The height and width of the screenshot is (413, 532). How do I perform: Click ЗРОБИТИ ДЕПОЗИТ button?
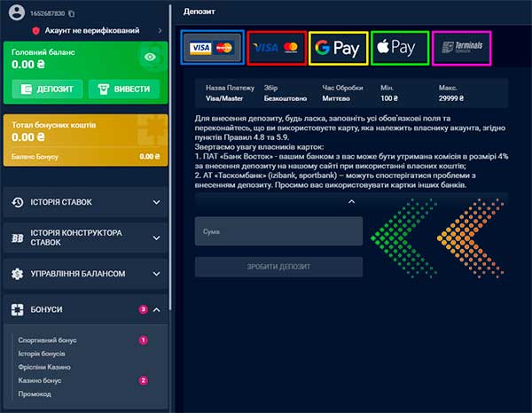coord(278,267)
